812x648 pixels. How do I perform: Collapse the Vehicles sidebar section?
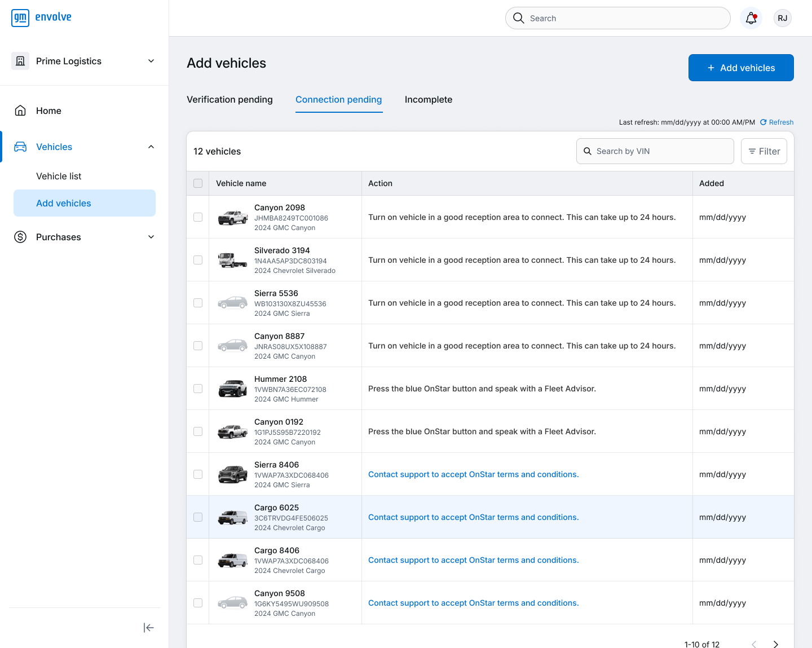click(x=151, y=147)
